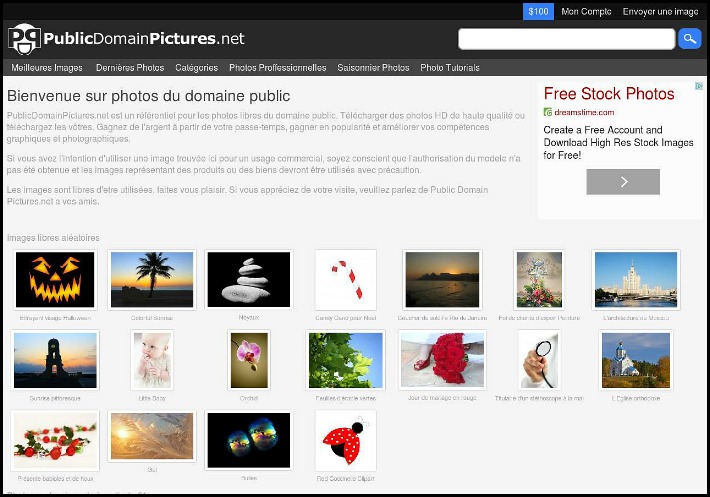The height and width of the screenshot is (497, 710).
Task: Select the Catégories menu item
Action: tap(196, 68)
